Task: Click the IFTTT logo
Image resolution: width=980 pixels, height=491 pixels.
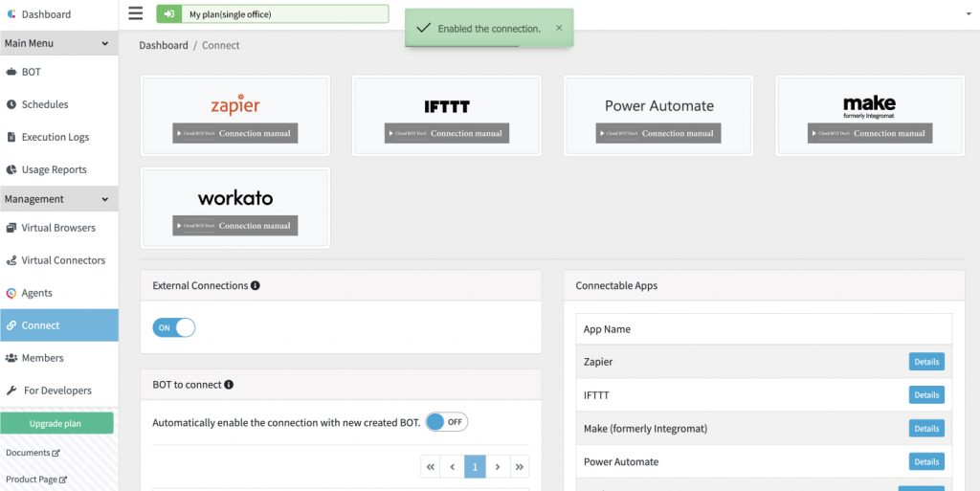Action: (447, 107)
